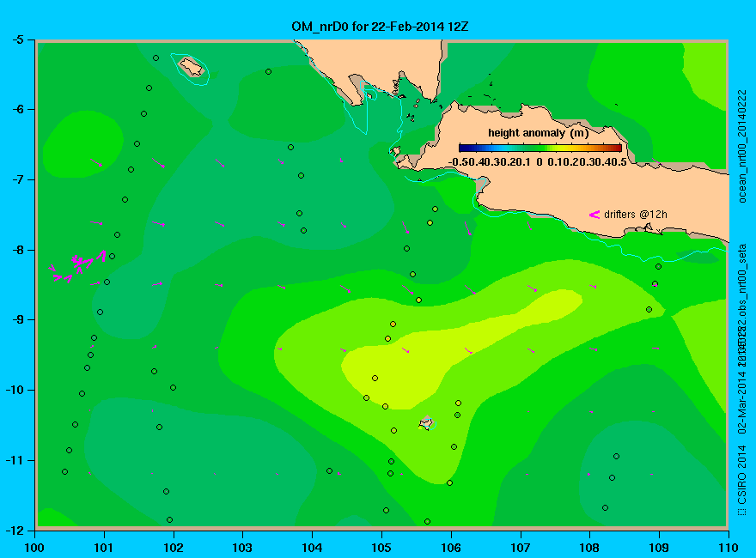Click the longitude axis label 105
756x558 pixels.
[x=381, y=548]
